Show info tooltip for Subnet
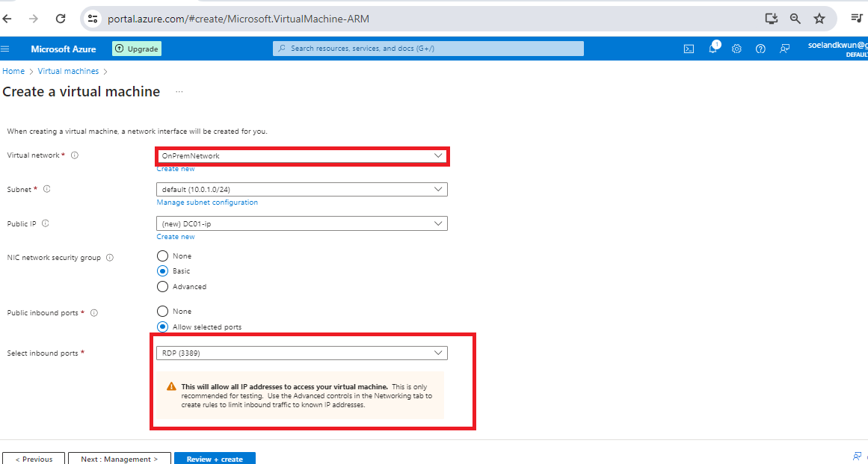This screenshot has width=868, height=464. (47, 189)
